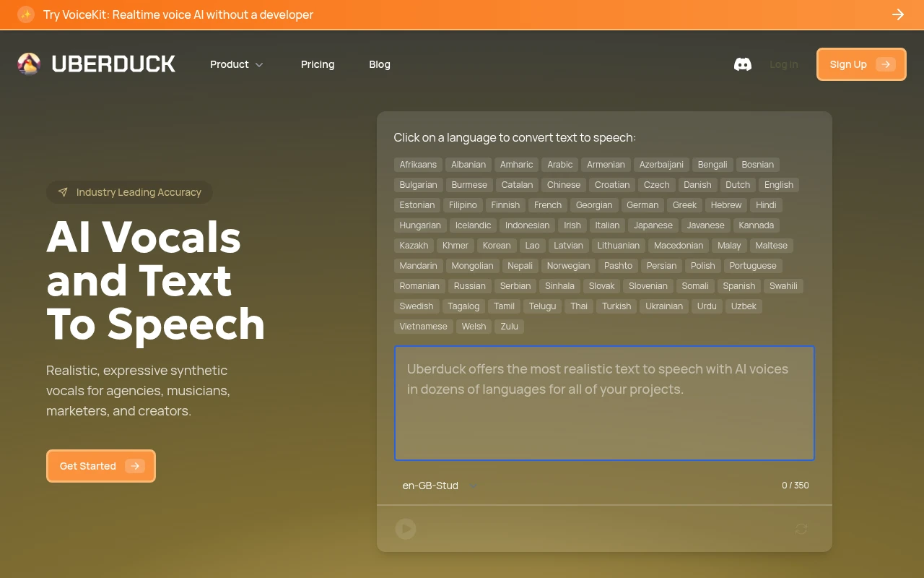The height and width of the screenshot is (578, 924).
Task: Select the Spanish language tag
Action: click(x=738, y=286)
